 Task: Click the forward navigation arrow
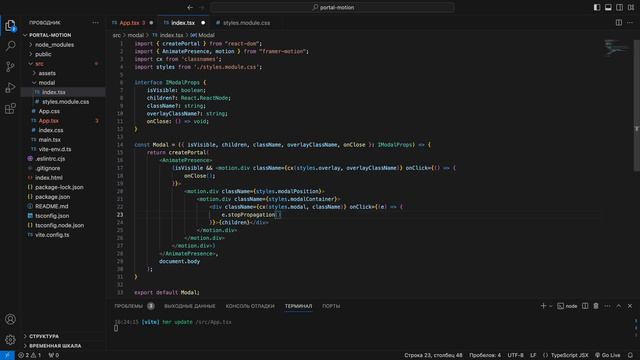[x=202, y=7]
